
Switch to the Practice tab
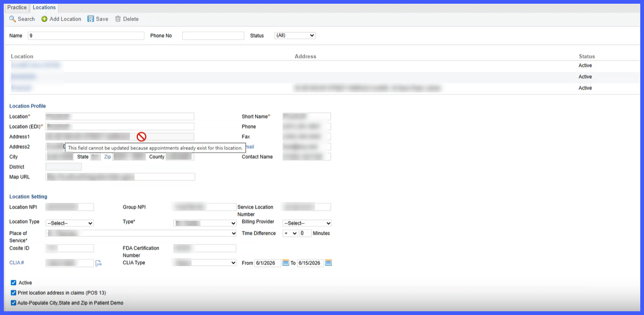(17, 7)
